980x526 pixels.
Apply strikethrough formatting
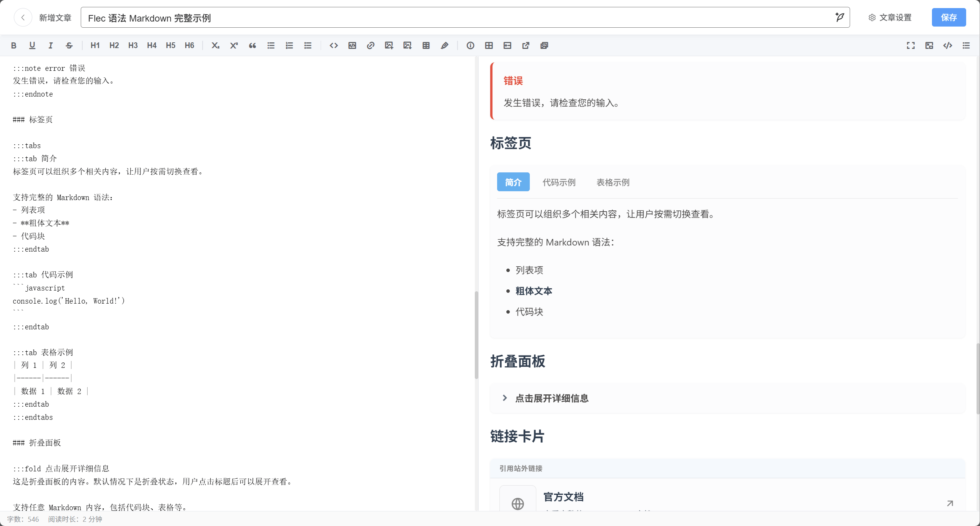[x=69, y=45]
